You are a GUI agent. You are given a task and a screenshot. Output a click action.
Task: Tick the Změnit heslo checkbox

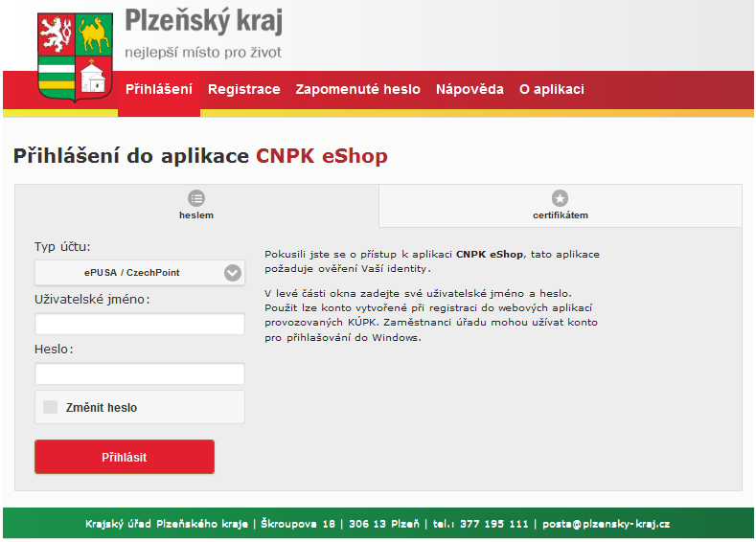50,407
